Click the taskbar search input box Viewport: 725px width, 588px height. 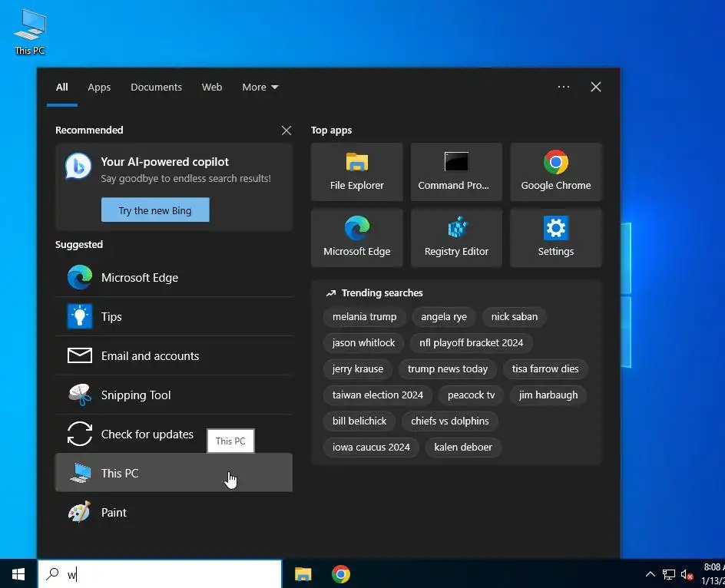click(x=160, y=574)
